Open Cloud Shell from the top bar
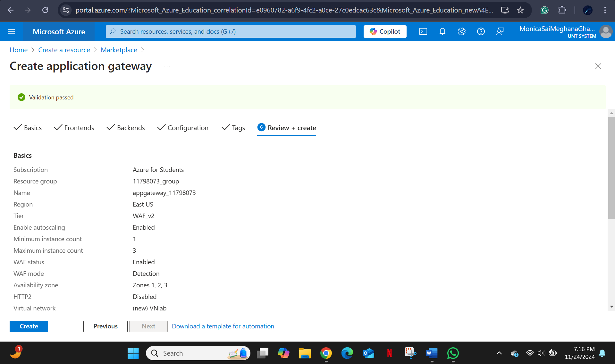This screenshot has width=615, height=364. [423, 31]
